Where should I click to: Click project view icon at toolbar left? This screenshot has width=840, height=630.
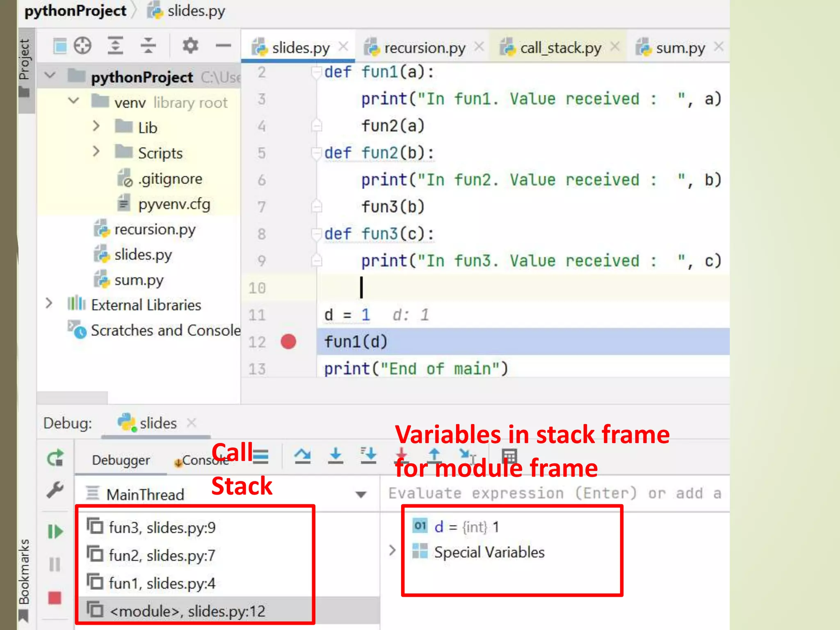pyautogui.click(x=60, y=46)
